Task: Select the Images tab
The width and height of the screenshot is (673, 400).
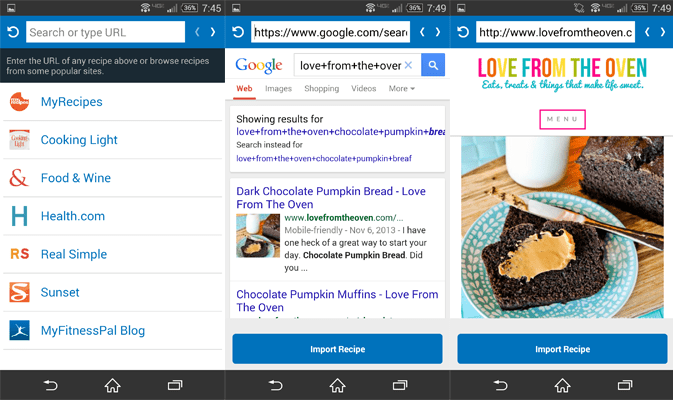Action: point(278,88)
